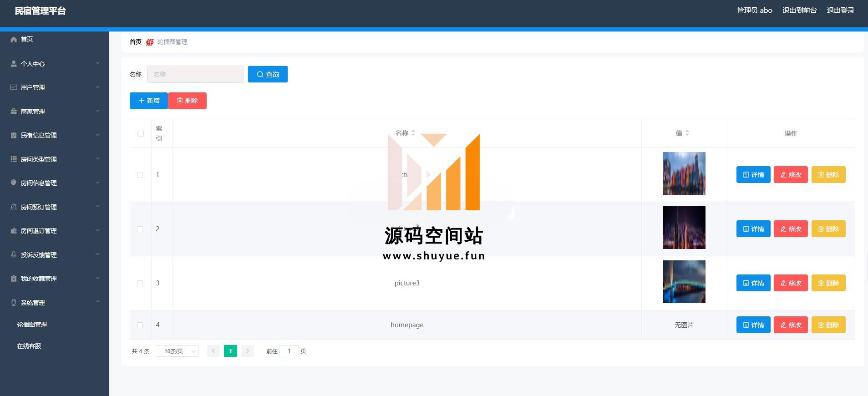Click the grid icon for 房间类型管理

pyautogui.click(x=14, y=159)
